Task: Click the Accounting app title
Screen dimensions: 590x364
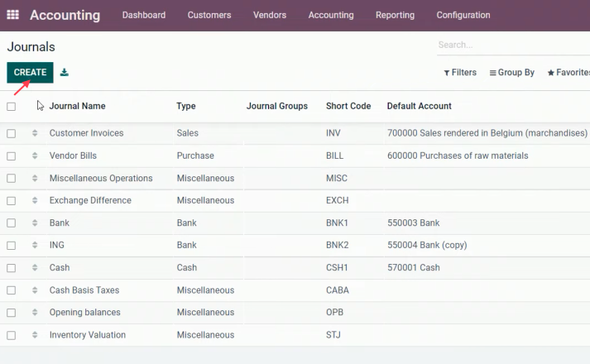Action: coord(65,15)
